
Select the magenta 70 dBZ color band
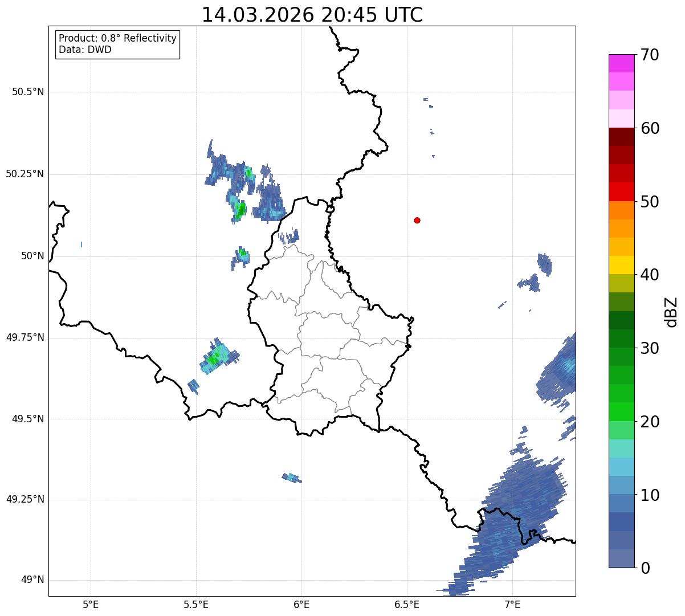click(x=621, y=63)
